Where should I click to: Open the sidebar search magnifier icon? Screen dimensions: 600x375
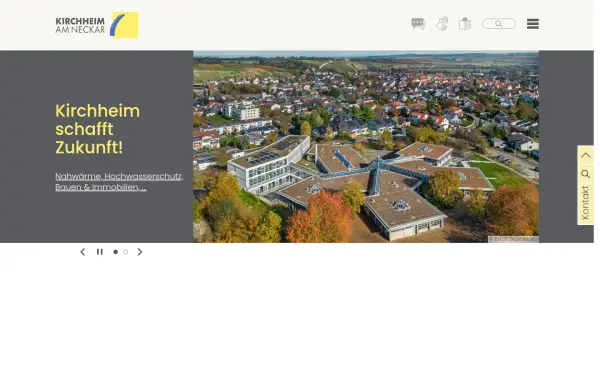click(x=585, y=174)
